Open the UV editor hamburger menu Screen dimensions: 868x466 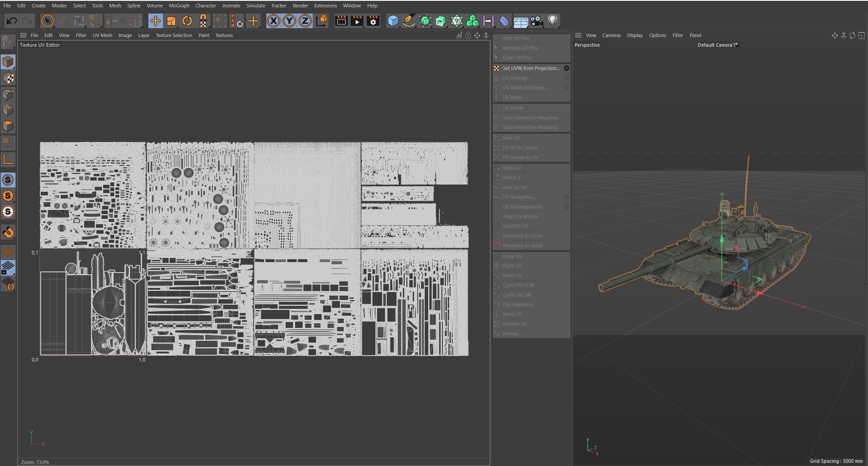pos(23,35)
